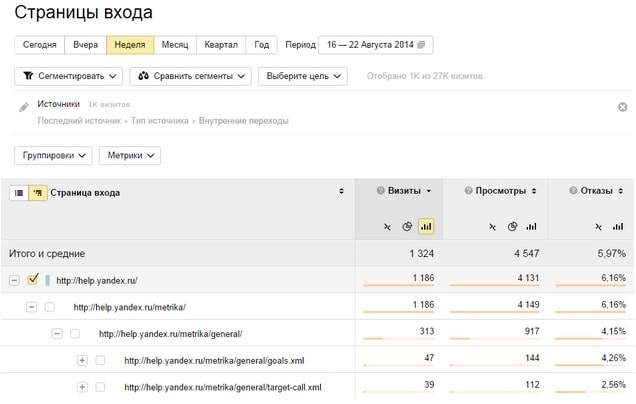The width and height of the screenshot is (636, 404).
Task: Open link http://help.yandex.ru/
Action: pos(97,281)
